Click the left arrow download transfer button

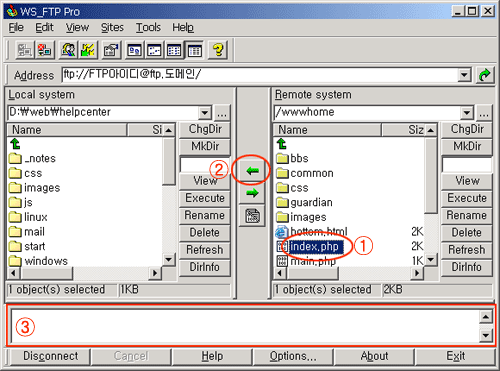pos(252,171)
